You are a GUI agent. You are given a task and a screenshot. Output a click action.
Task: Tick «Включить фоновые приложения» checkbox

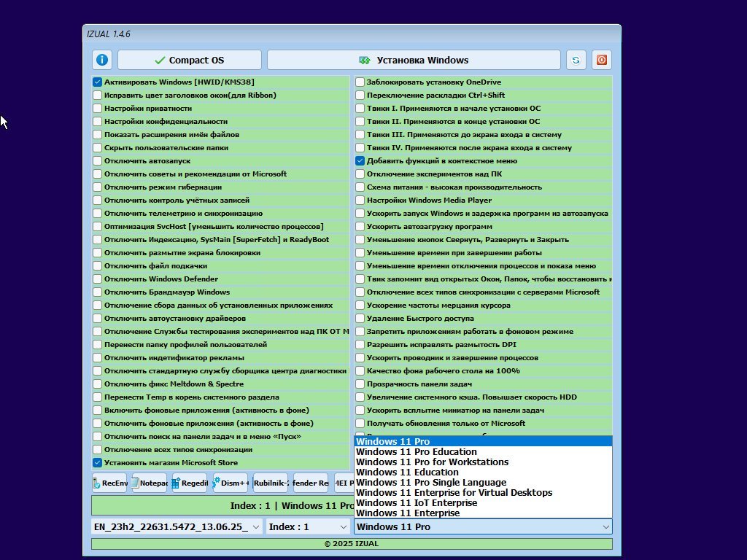(x=97, y=410)
